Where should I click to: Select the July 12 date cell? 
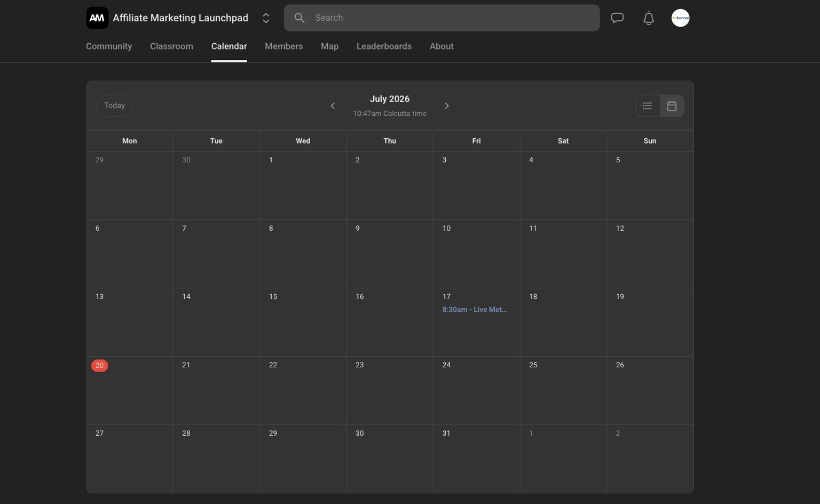(x=650, y=254)
